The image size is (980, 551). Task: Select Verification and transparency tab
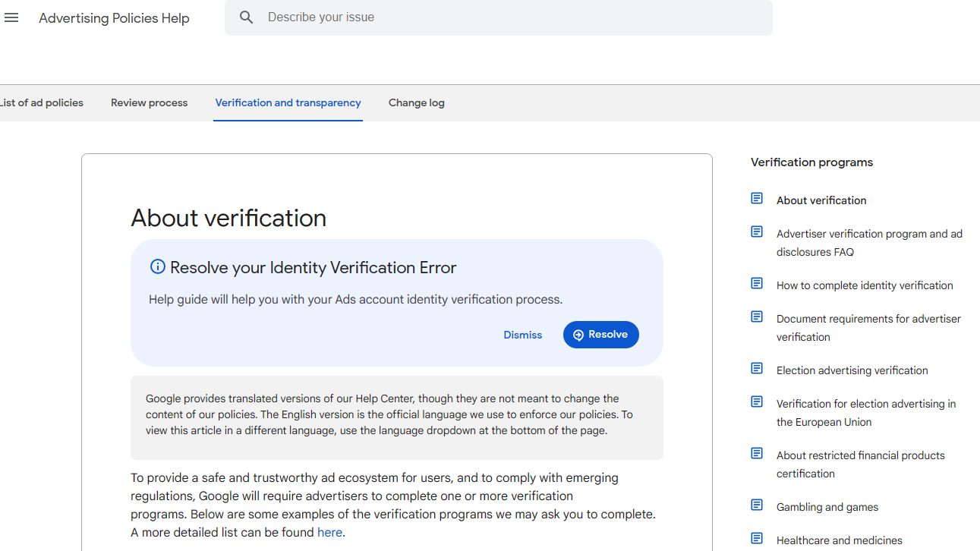288,103
